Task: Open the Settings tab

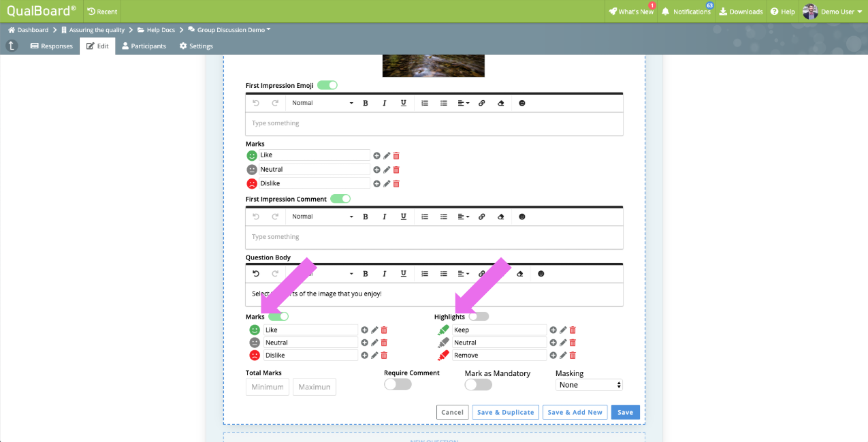Action: [196, 46]
